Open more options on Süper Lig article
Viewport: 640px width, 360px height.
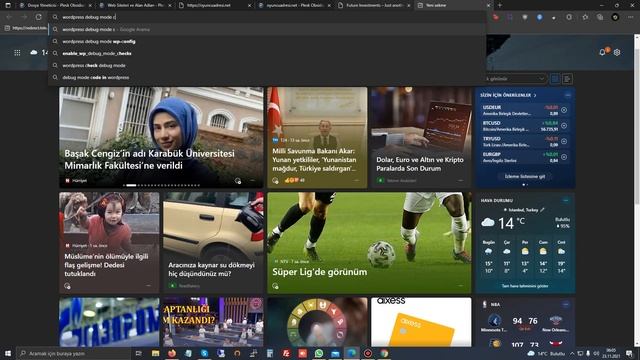point(460,286)
